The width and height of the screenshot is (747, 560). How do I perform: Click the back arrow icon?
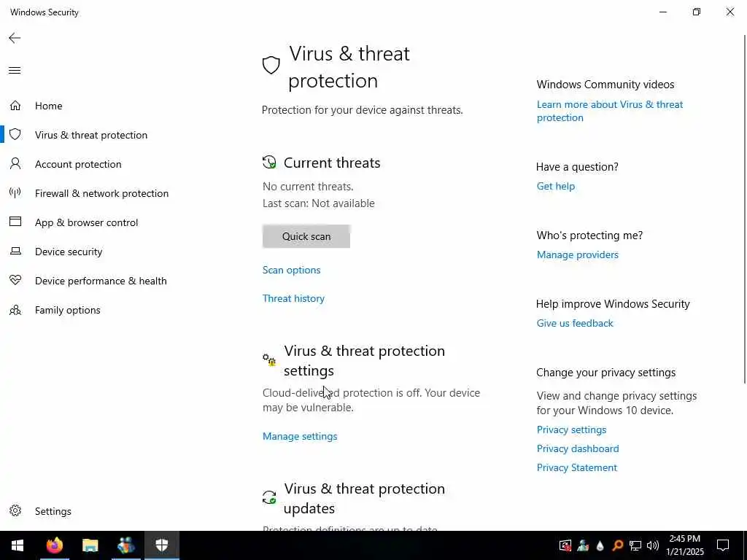tap(15, 38)
